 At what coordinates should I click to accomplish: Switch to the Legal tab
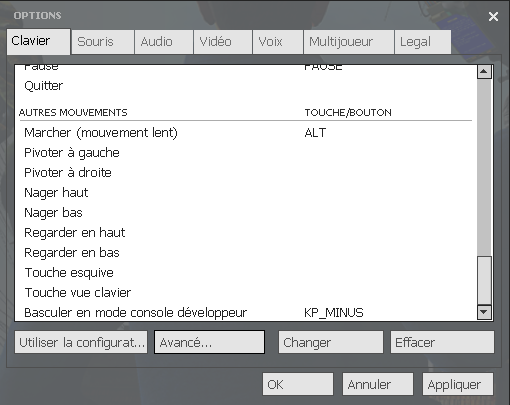(x=423, y=42)
